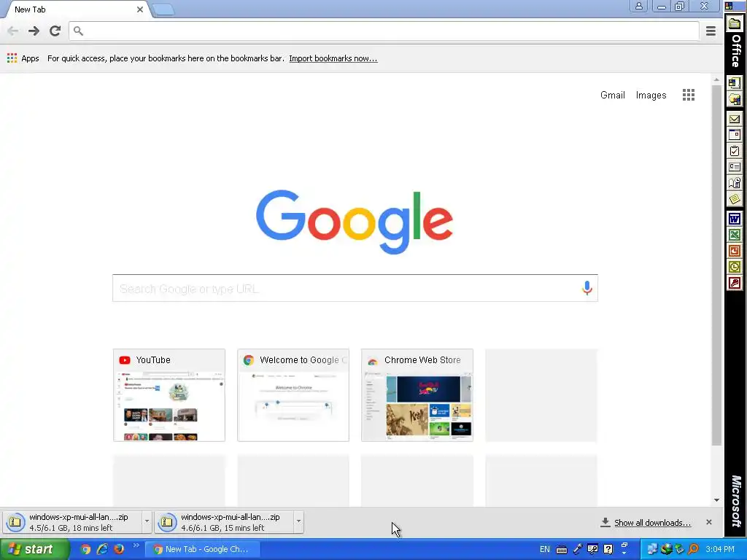Click New Task clipboard icon in Office bar

pos(735,151)
